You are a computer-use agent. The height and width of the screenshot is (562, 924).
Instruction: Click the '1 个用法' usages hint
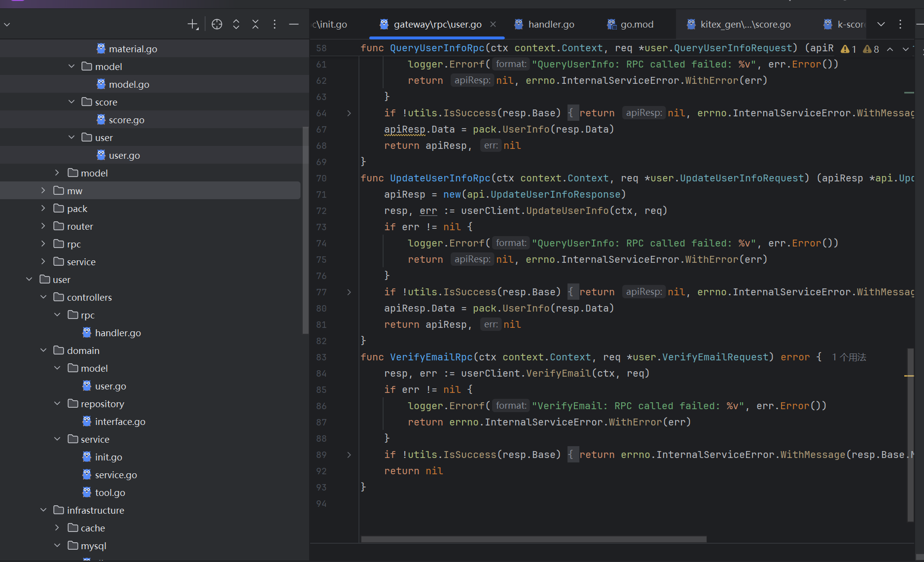(x=849, y=357)
